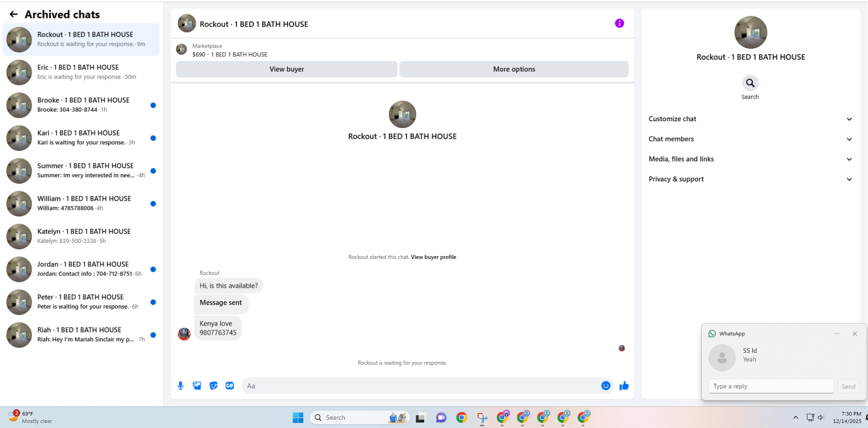
Task: Click center Rockout chat profile picture
Action: click(402, 114)
